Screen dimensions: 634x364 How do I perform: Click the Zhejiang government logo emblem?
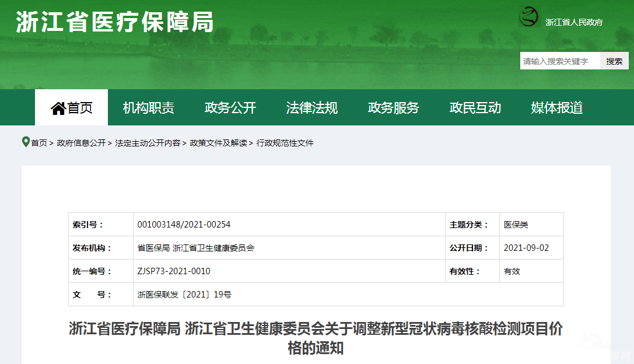tap(528, 17)
